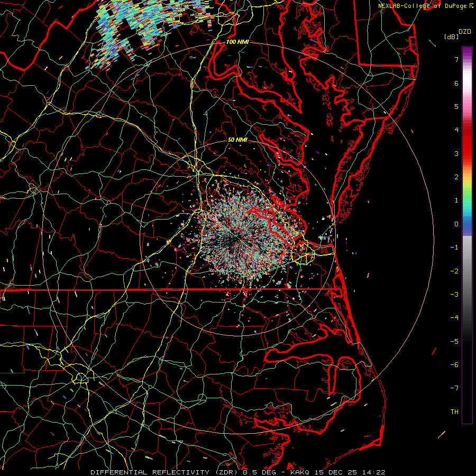Click the "1" value on the dB scale
The height and width of the screenshot is (476, 476).
pos(456,200)
